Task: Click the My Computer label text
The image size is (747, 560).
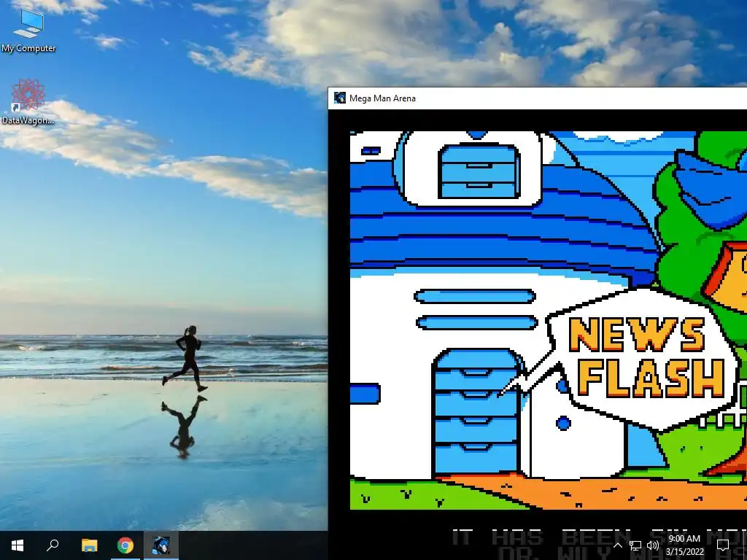Action: [x=28, y=48]
